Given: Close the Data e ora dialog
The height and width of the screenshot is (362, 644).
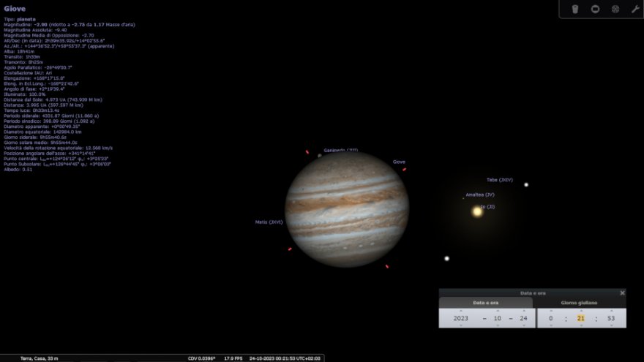Looking at the screenshot, I should point(622,293).
